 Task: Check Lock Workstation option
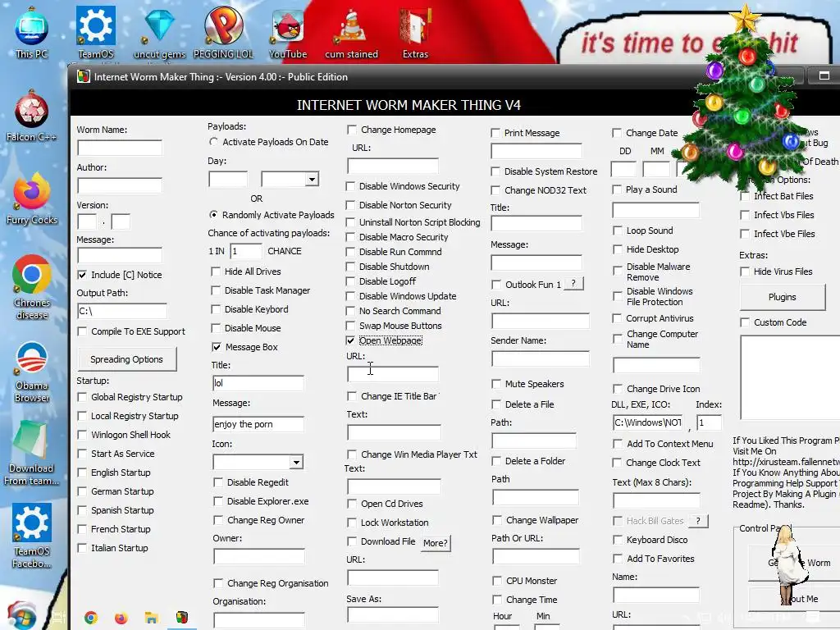pyautogui.click(x=352, y=523)
